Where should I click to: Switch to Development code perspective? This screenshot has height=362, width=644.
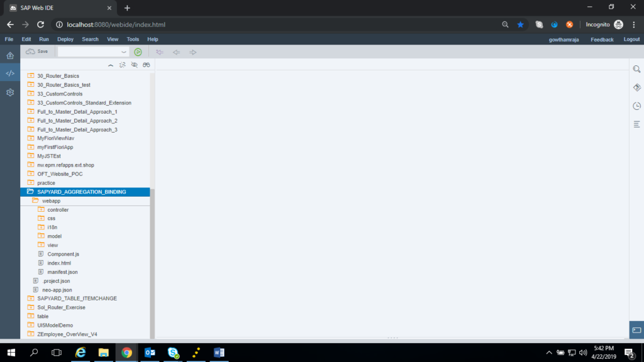pyautogui.click(x=10, y=74)
